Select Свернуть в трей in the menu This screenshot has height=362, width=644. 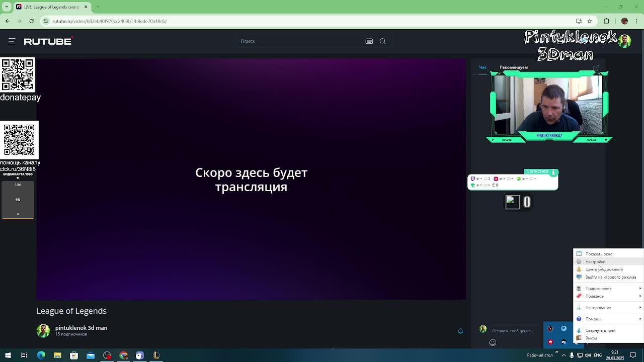click(608, 330)
